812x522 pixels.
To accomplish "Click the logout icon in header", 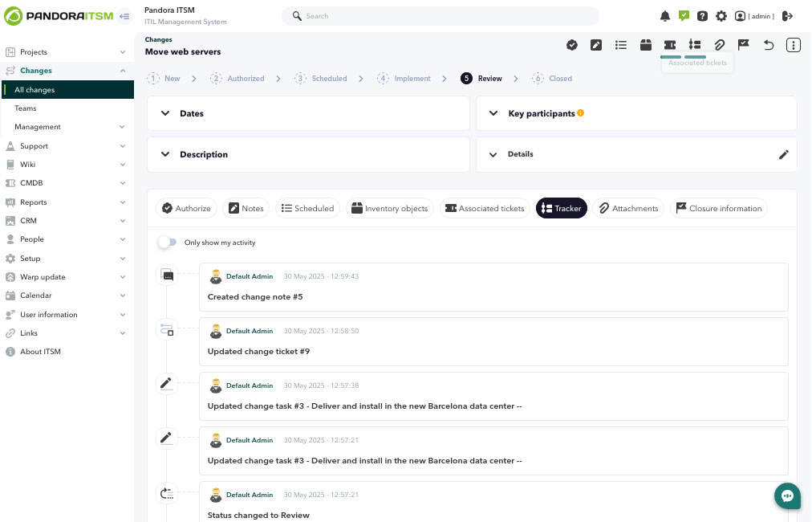I will [x=787, y=16].
